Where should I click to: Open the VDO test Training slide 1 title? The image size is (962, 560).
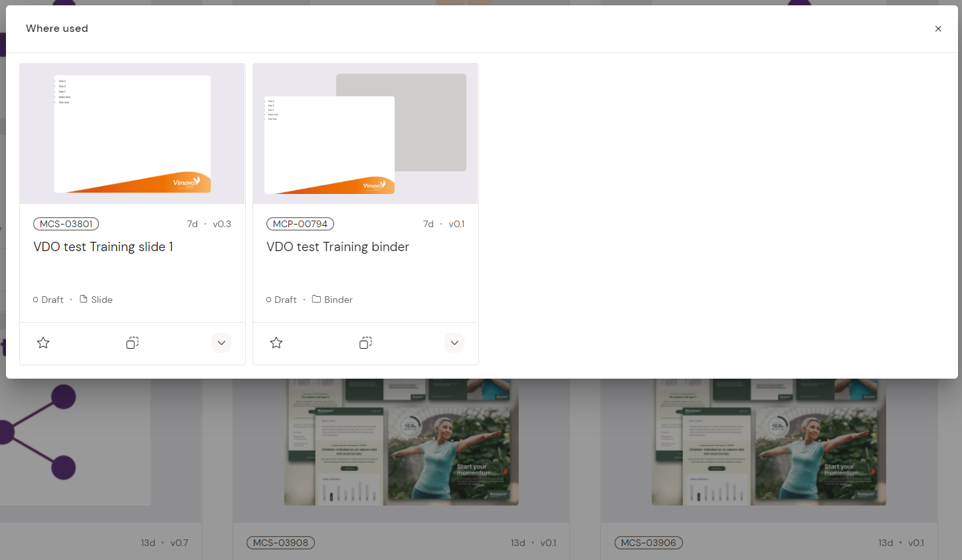pos(103,247)
